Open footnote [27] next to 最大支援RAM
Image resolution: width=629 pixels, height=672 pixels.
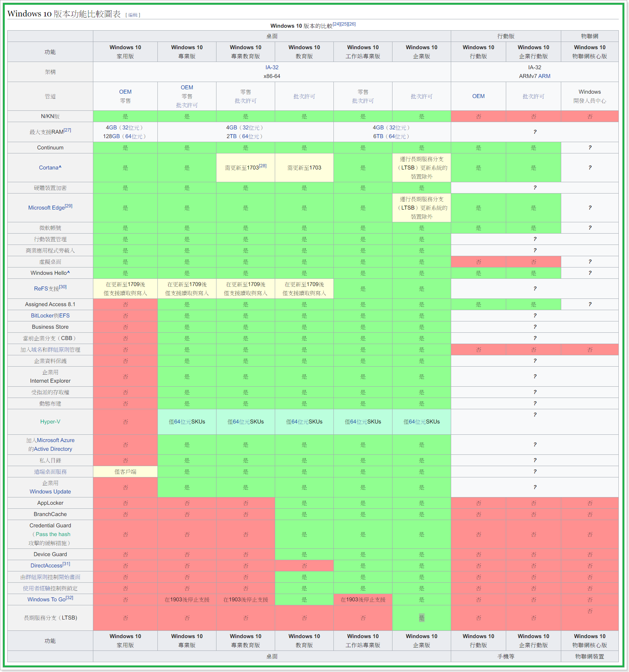pyautogui.click(x=67, y=130)
